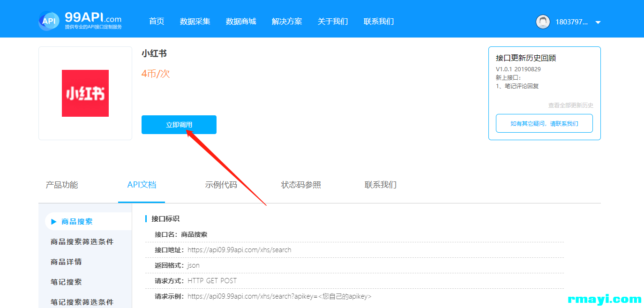
Task: Switch to the 联系我们 tab below product
Action: pyautogui.click(x=381, y=185)
